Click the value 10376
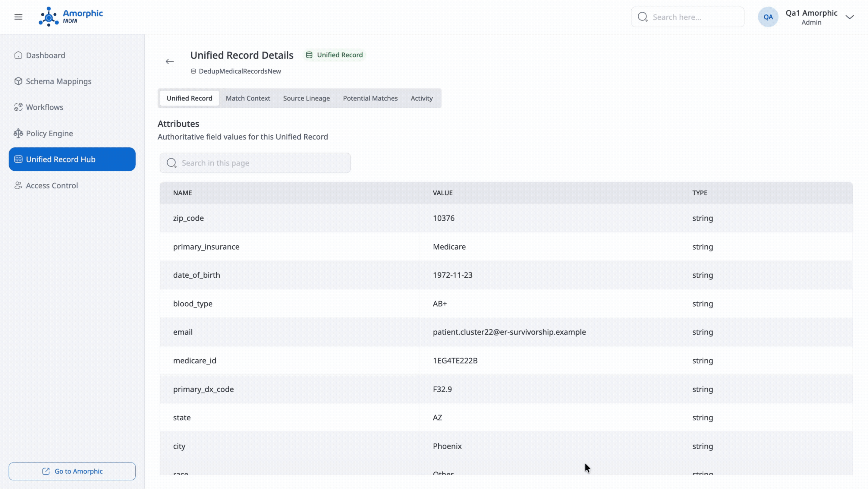This screenshot has width=868, height=489. coord(444,218)
